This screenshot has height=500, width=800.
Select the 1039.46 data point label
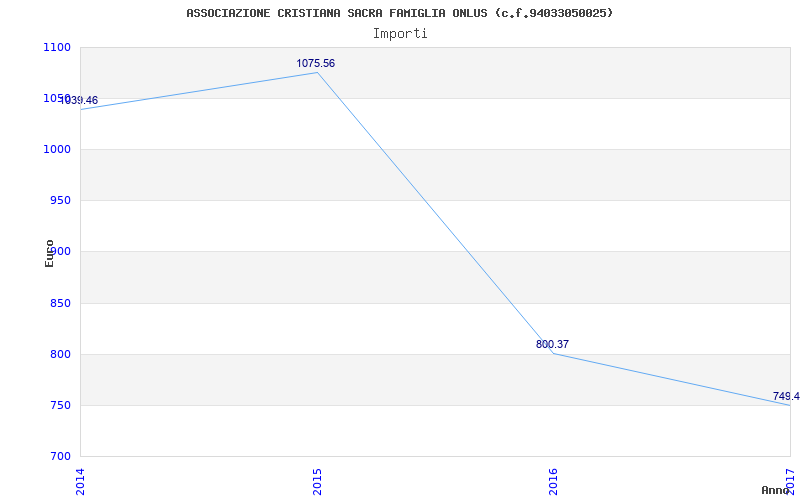(79, 101)
